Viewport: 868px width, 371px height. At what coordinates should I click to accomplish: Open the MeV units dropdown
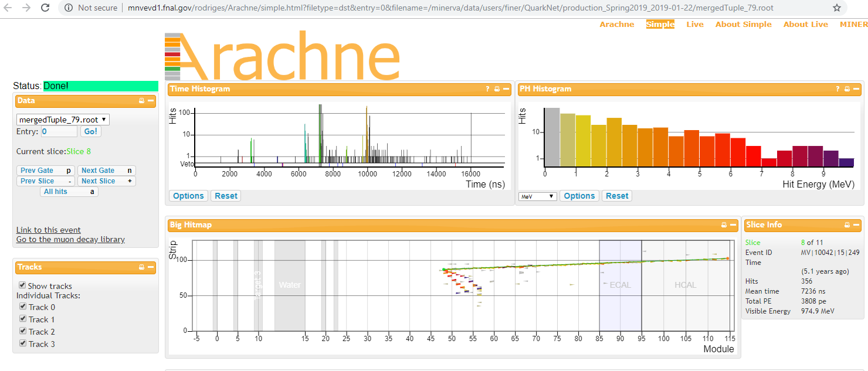click(538, 196)
